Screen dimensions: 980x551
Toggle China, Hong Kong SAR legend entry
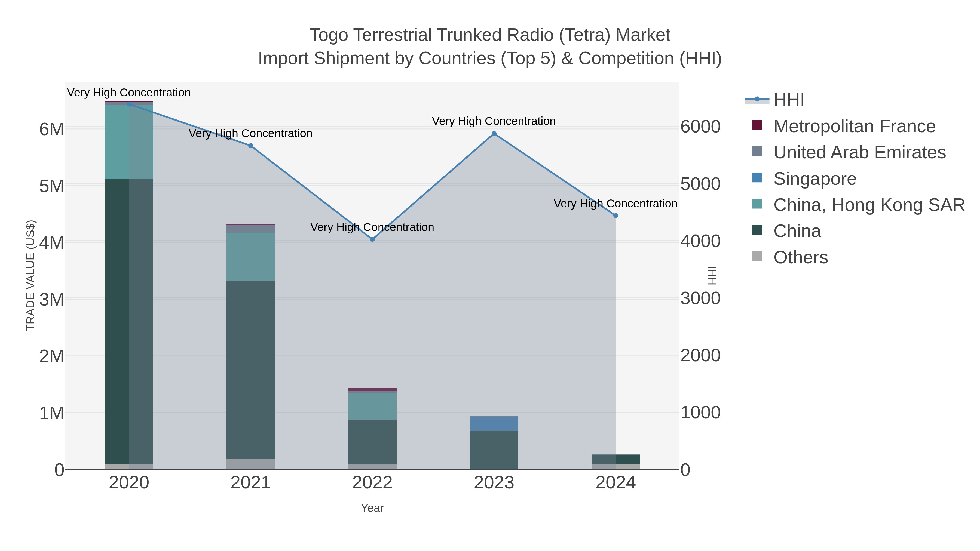point(858,205)
